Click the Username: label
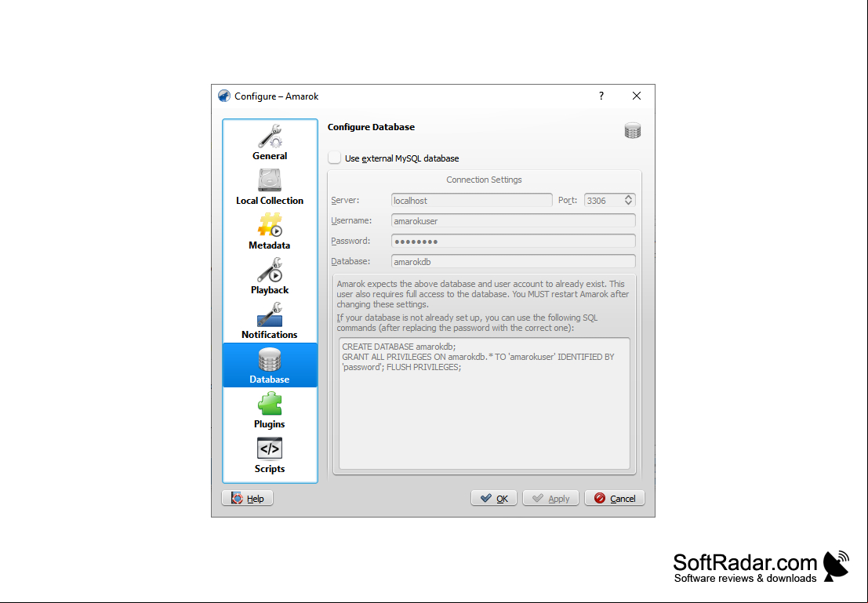This screenshot has height=603, width=868. (351, 220)
